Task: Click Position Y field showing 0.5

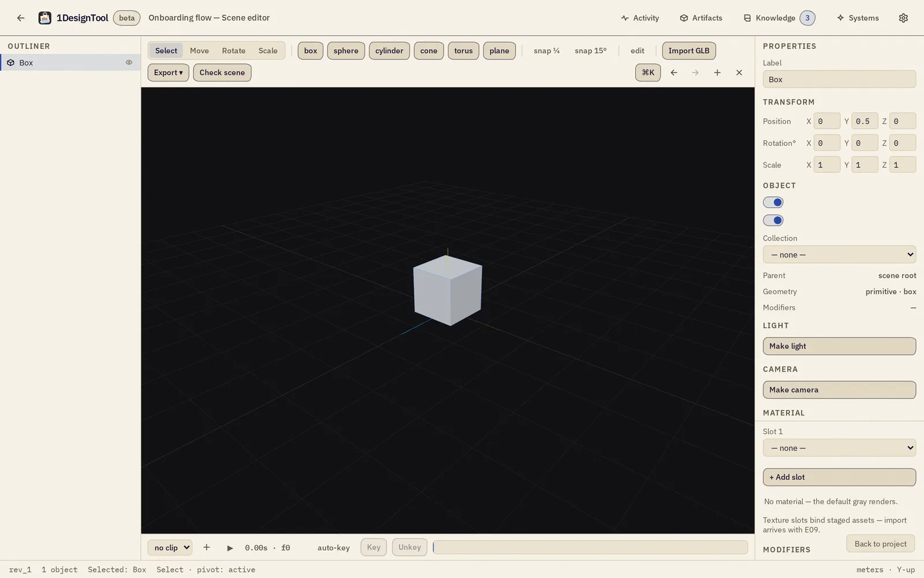Action: click(865, 121)
